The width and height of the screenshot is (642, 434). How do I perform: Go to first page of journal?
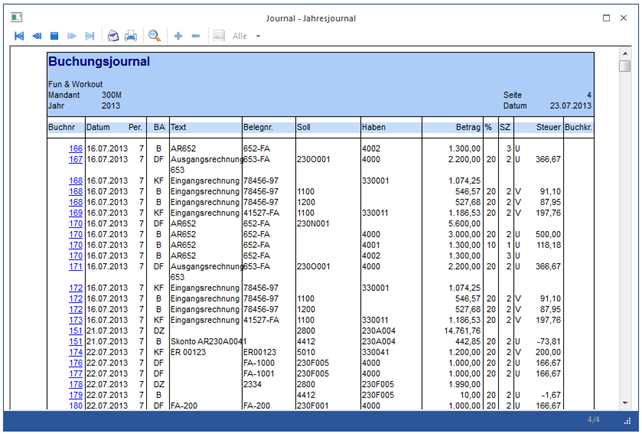19,36
